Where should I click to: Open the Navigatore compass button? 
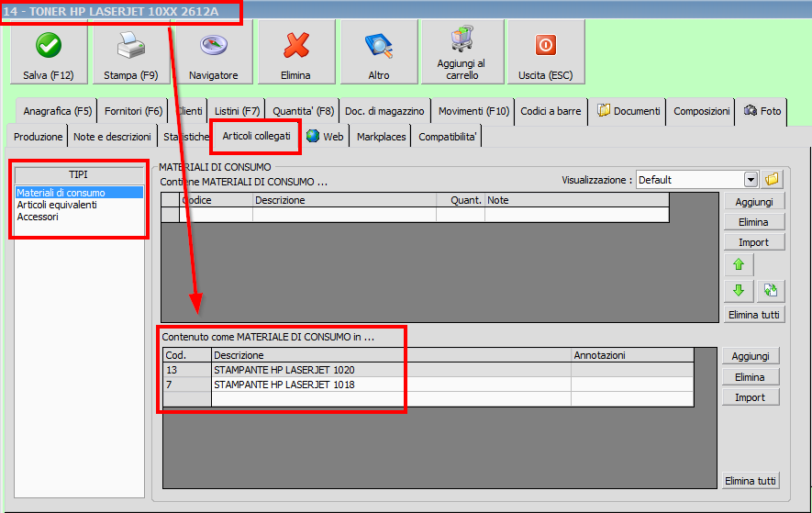coord(214,51)
